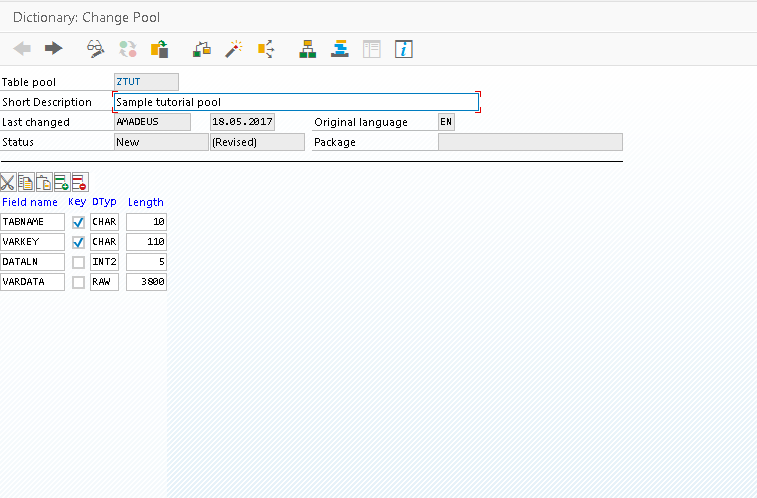Click the Paste icon above field table
This screenshot has width=757, height=498.
pyautogui.click(x=43, y=182)
